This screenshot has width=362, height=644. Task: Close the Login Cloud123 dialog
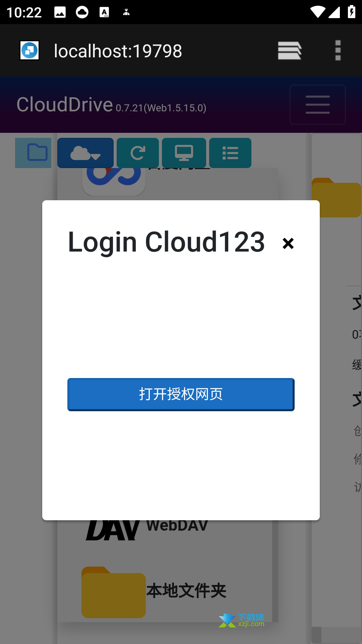(288, 244)
